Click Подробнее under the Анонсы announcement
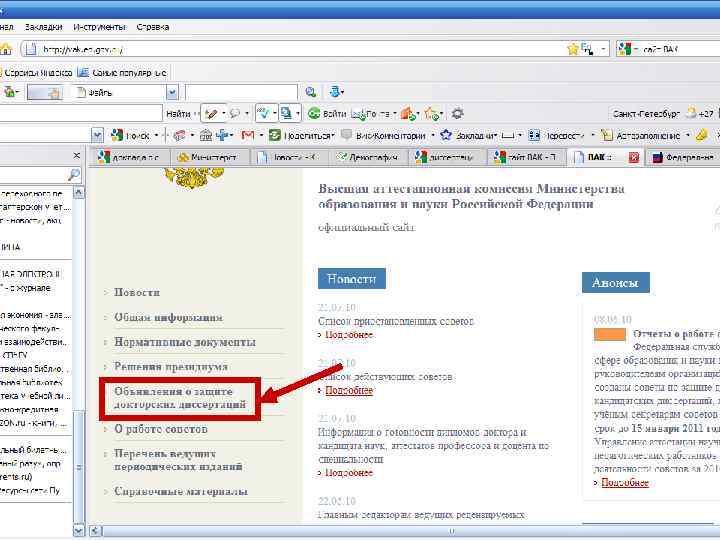This screenshot has height=540, width=720. pyautogui.click(x=625, y=483)
